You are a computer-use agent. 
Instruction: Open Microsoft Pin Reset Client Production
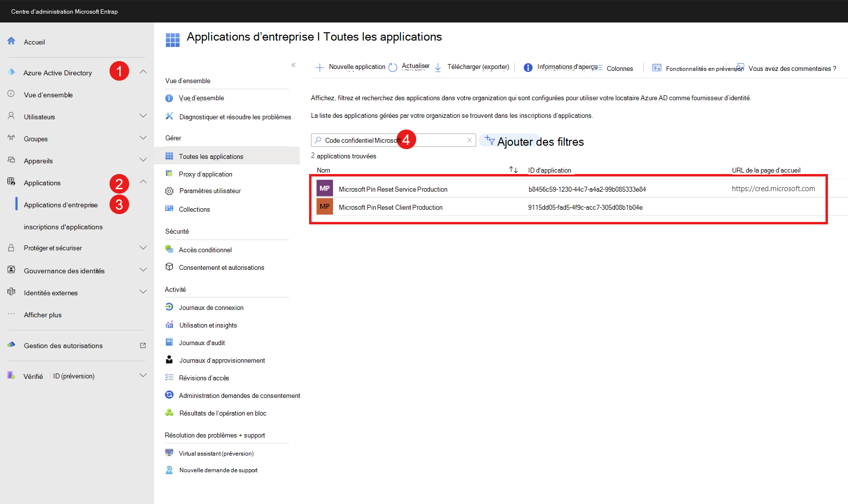click(391, 207)
